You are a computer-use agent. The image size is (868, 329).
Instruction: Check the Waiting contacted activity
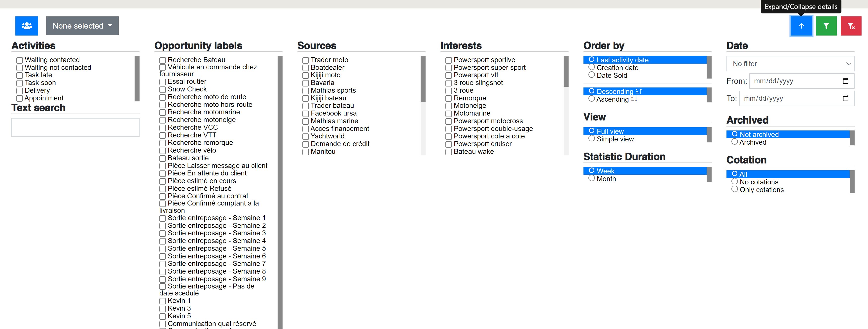[x=20, y=60]
